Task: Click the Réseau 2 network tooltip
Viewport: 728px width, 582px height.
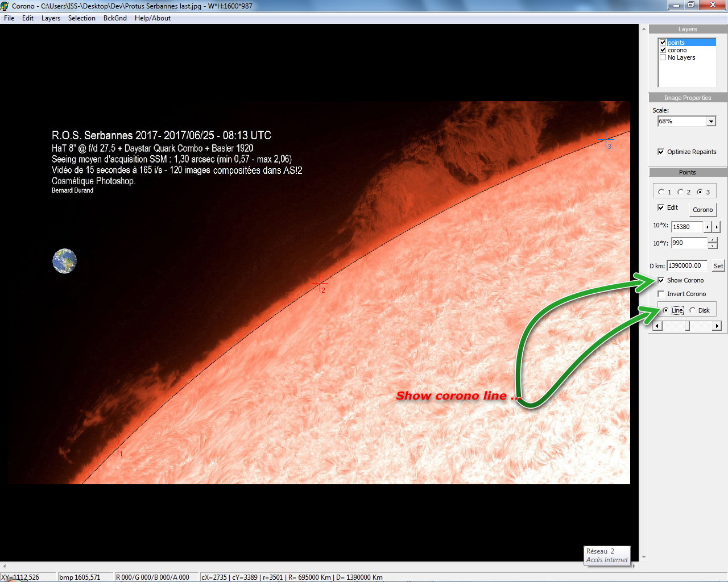Action: click(x=607, y=555)
